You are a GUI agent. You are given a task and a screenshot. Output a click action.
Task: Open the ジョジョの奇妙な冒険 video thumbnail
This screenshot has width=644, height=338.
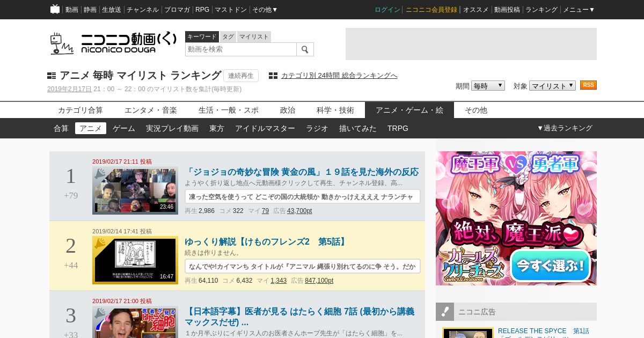135,190
